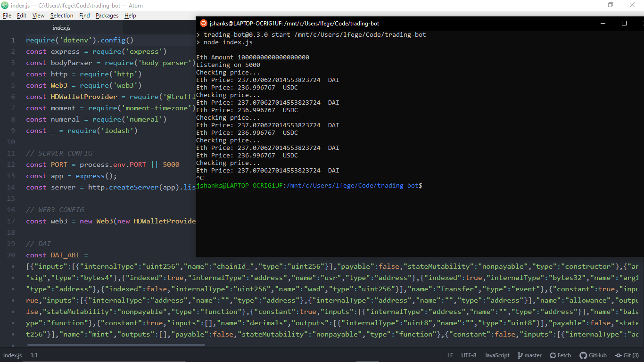Screen dimensions: 644x362
Task: Change the UTF-8 file encoding
Action: coord(469,355)
